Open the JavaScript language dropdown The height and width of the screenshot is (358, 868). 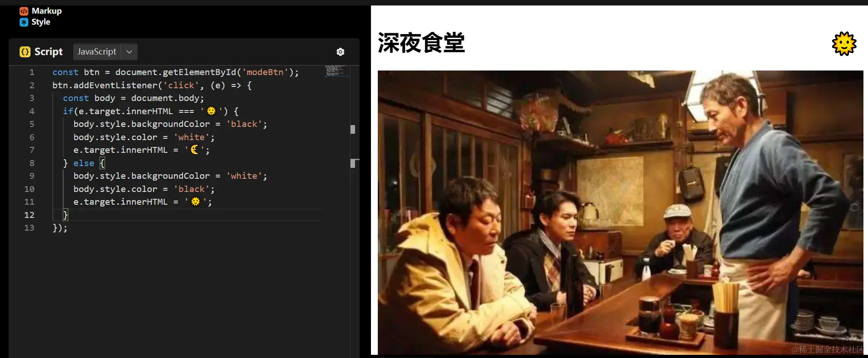pos(105,52)
